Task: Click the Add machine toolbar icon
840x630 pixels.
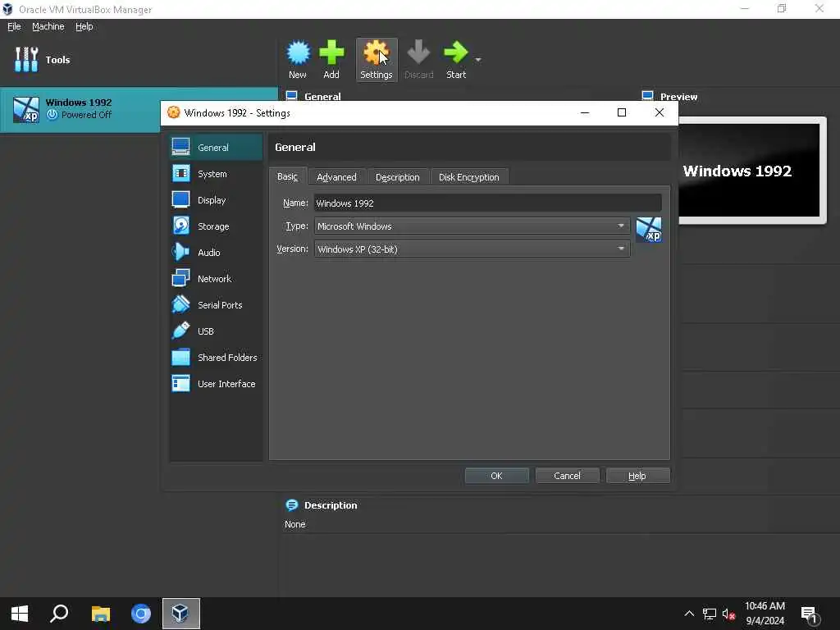Action: tap(331, 59)
